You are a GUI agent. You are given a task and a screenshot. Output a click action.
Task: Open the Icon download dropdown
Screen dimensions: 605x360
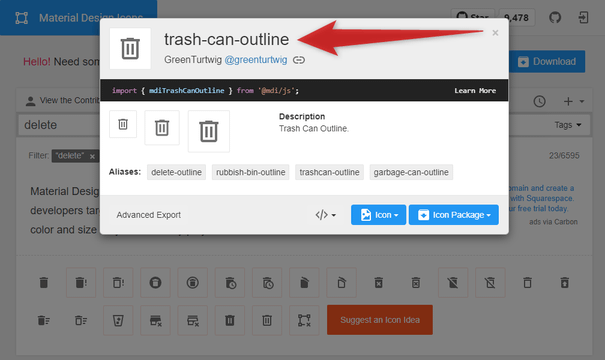(379, 215)
